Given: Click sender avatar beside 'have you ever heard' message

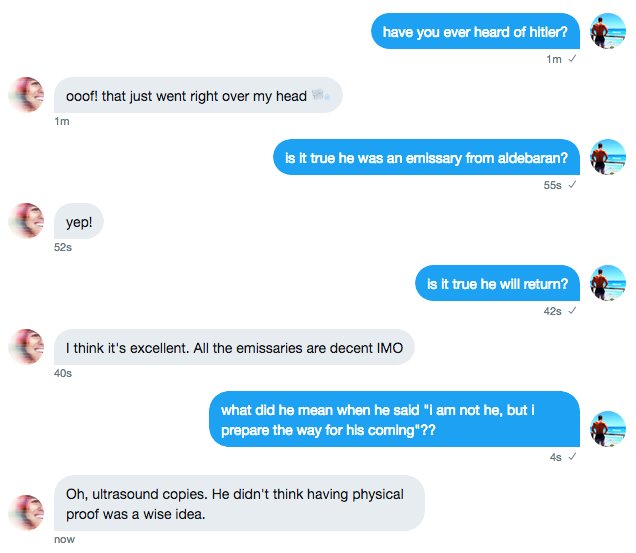Looking at the screenshot, I should (607, 31).
